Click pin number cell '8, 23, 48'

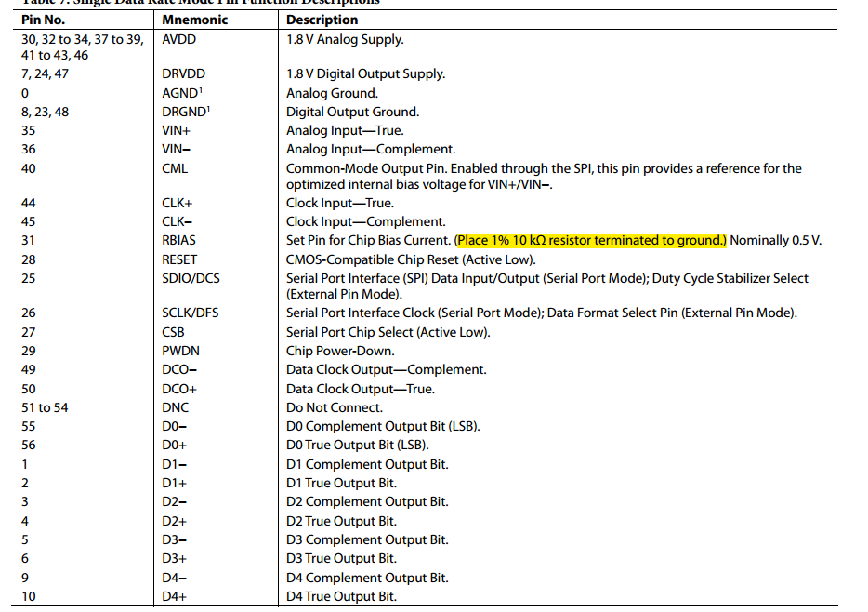point(45,112)
